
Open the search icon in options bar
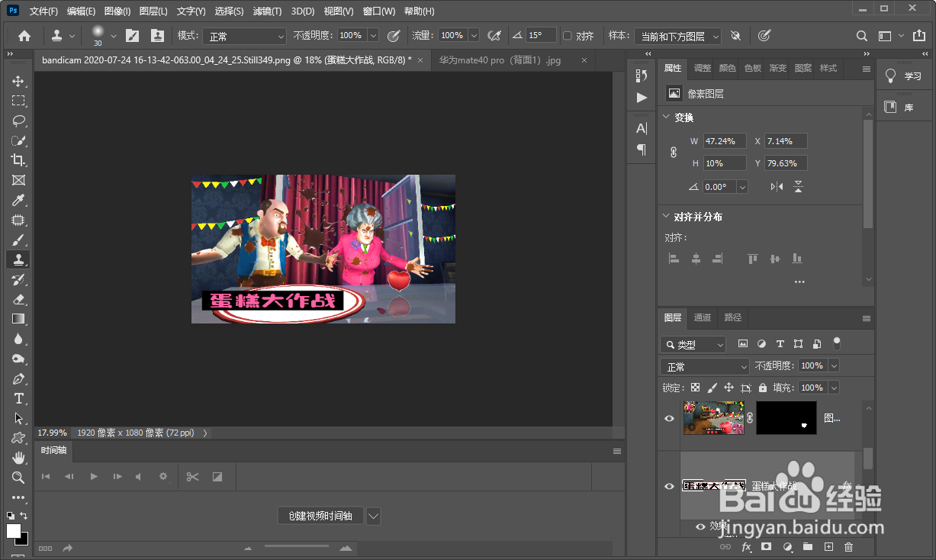tap(861, 36)
